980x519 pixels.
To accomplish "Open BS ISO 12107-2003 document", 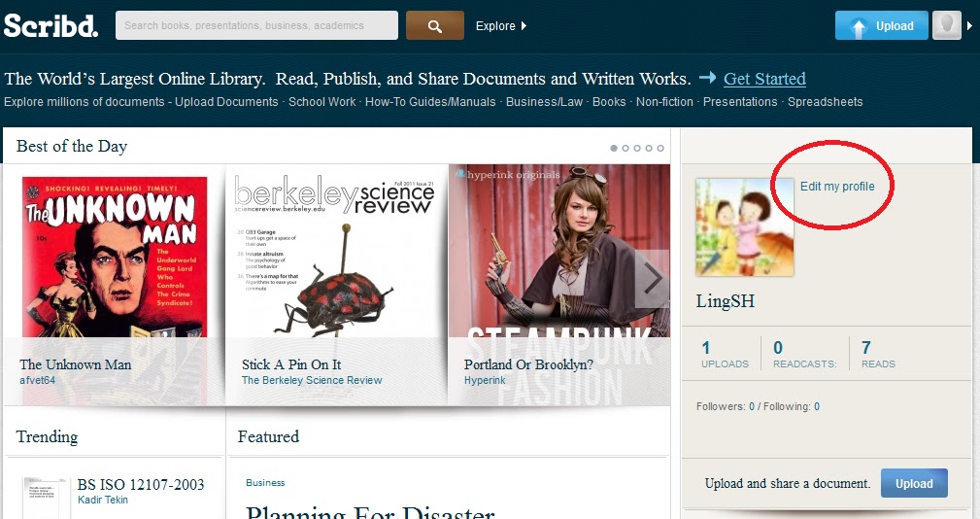I will click(141, 485).
